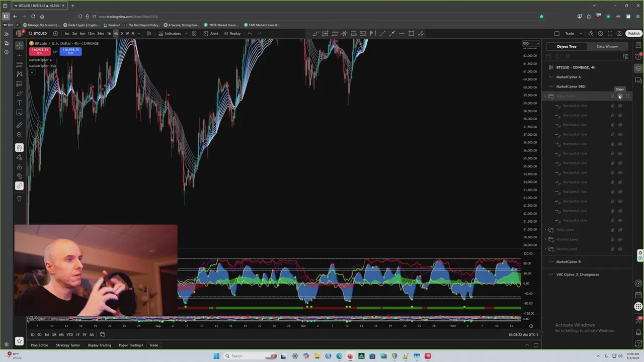Viewport: 644px width, 362px height.
Task: Toggle the Magnet mode tool
Action: (19, 148)
